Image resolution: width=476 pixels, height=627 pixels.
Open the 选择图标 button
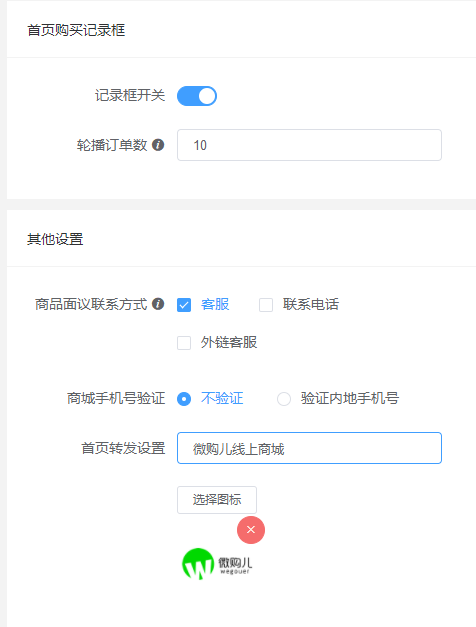[217, 500]
